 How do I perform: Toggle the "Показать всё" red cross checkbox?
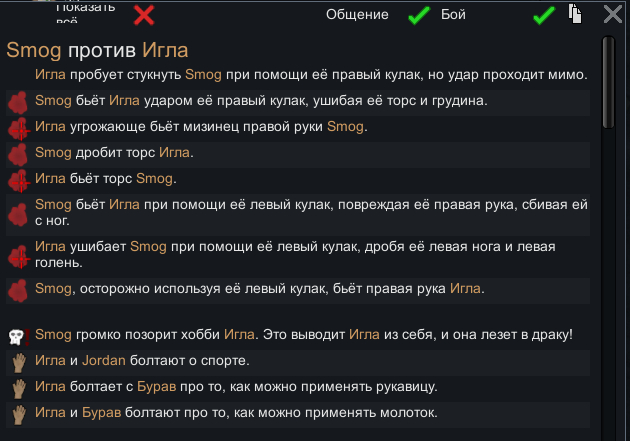coord(144,14)
